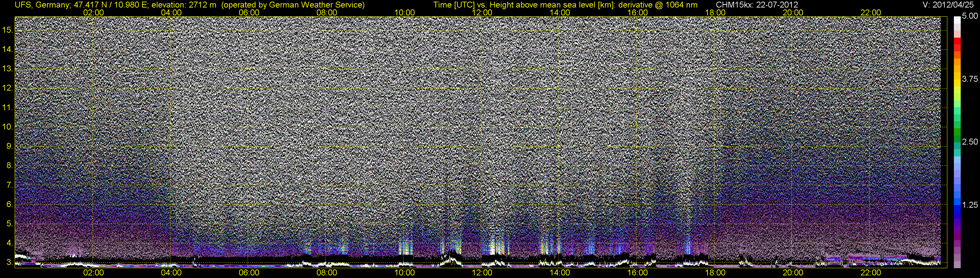Click the 7. height axis label

[10, 185]
